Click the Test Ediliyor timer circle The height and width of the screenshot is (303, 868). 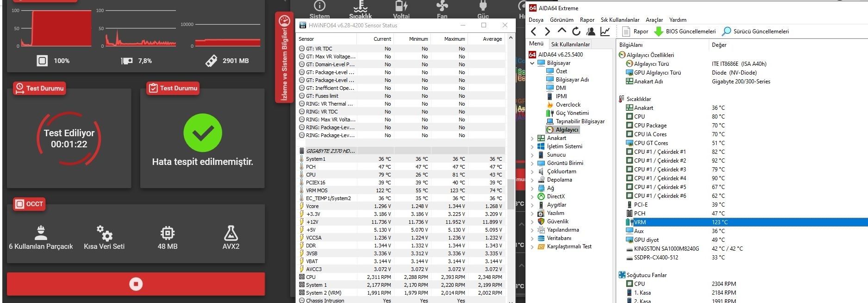pos(69,139)
